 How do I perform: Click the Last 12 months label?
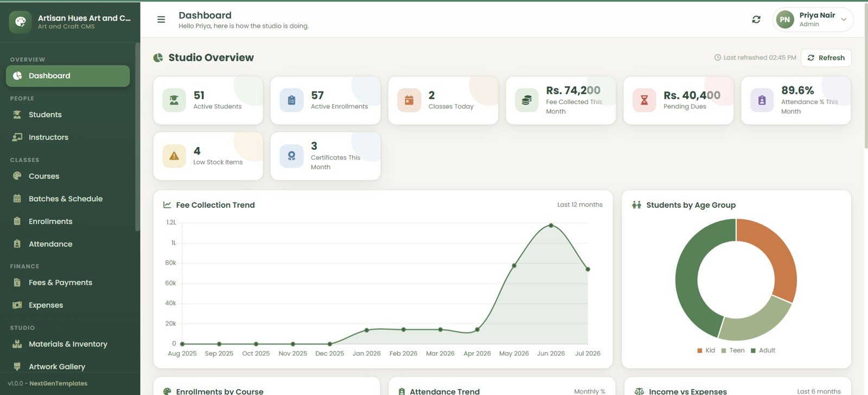(580, 205)
